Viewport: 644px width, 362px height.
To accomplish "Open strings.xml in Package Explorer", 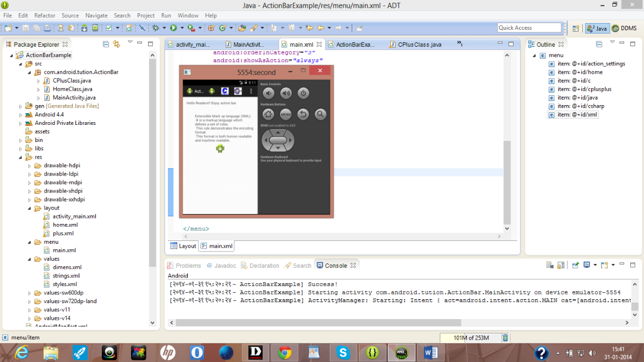I will click(66, 276).
